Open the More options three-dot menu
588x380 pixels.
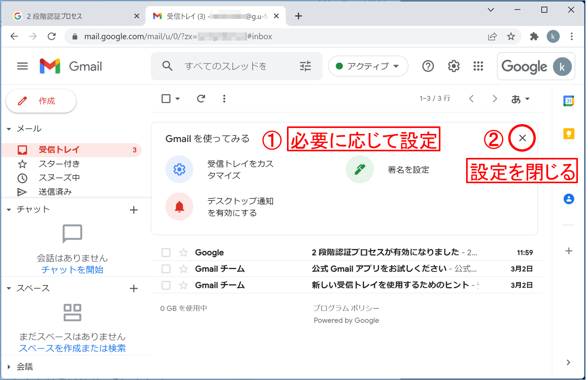[x=224, y=99]
